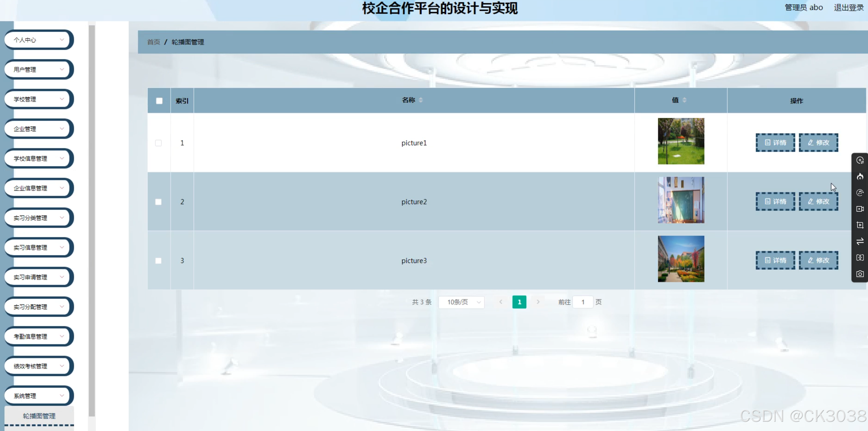Open the 10条/页 page size dropdown

coord(461,302)
